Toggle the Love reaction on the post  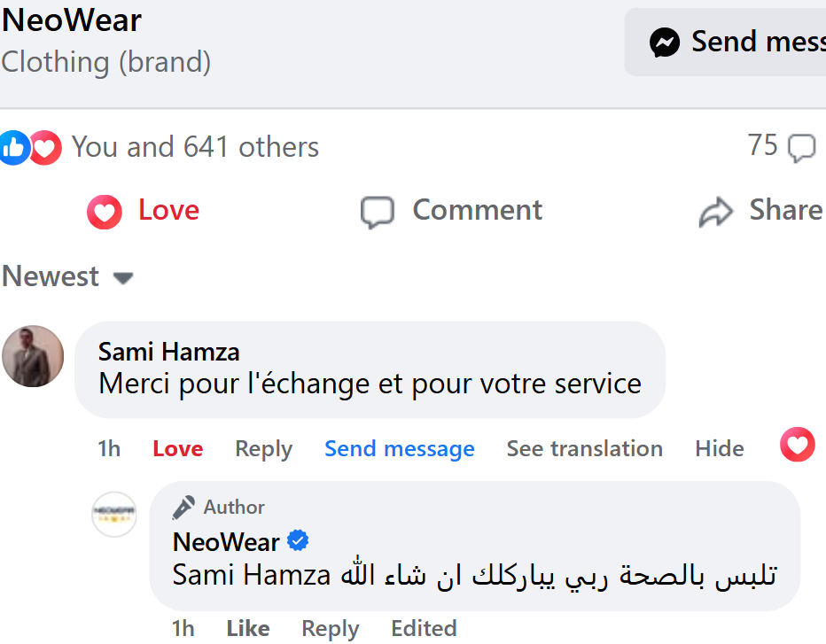point(144,212)
